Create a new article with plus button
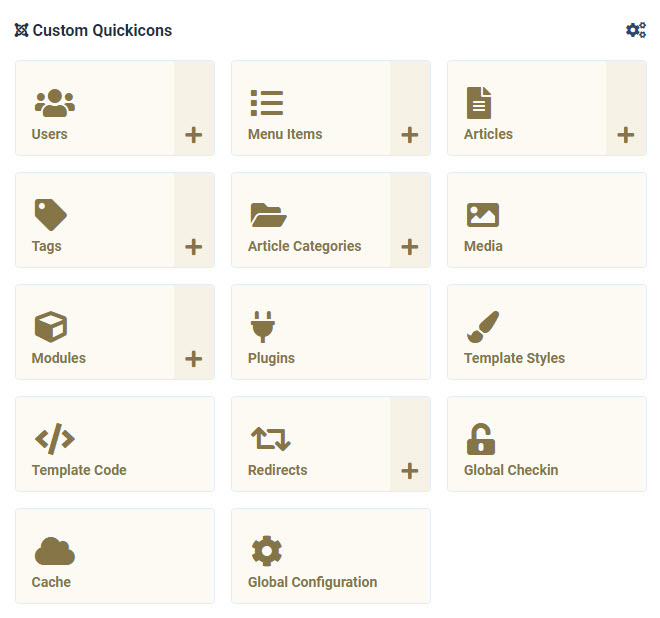 tap(626, 135)
